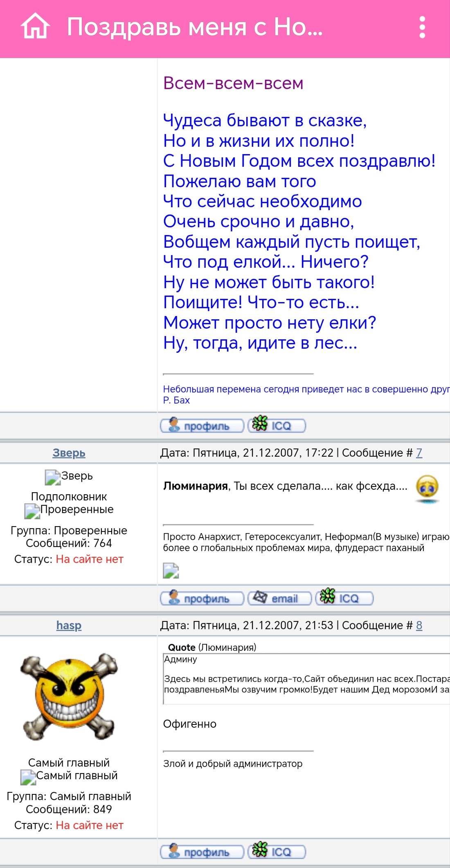The height and width of the screenshot is (868, 450).
Task: Open username link hasp
Action: point(69,625)
